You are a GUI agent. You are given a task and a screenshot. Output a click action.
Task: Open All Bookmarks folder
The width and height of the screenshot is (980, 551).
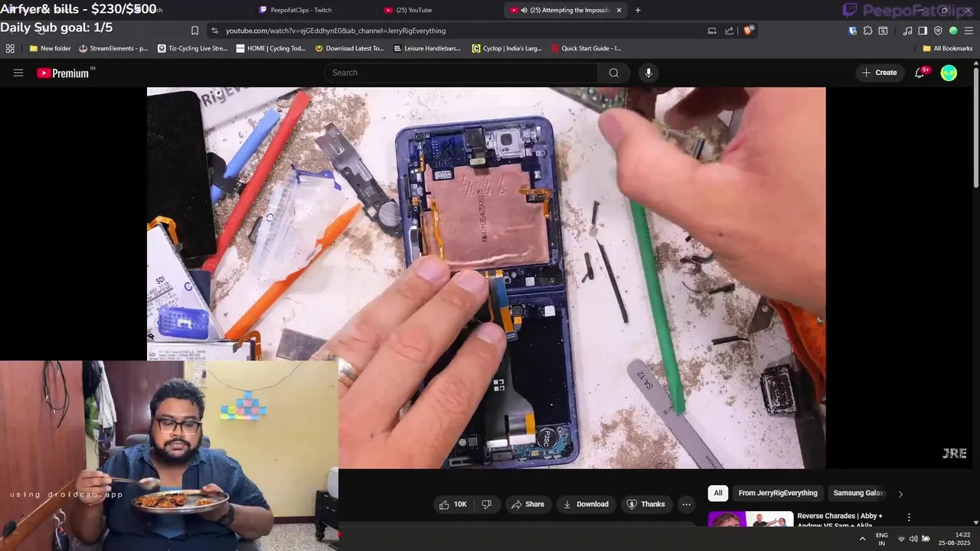pyautogui.click(x=948, y=48)
